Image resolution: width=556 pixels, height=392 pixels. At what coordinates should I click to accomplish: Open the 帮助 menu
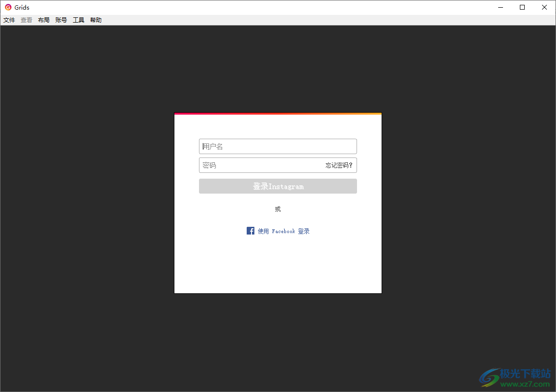click(x=96, y=20)
